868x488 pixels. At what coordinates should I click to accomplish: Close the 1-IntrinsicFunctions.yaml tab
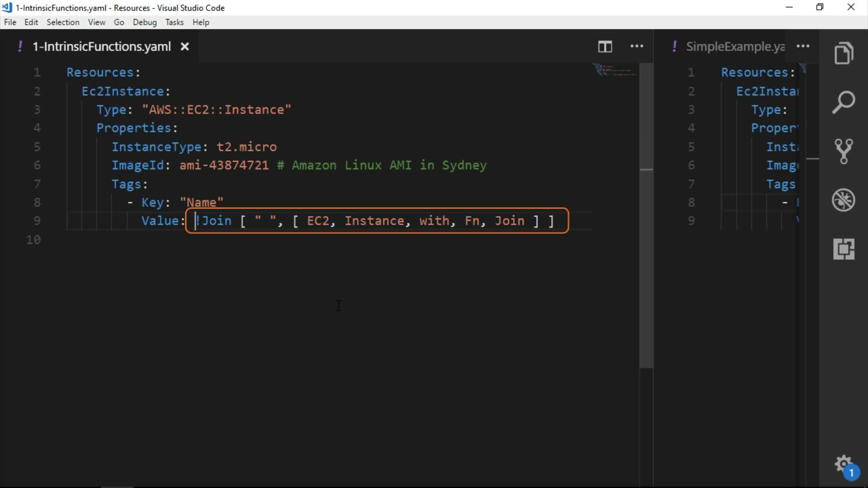click(x=184, y=47)
